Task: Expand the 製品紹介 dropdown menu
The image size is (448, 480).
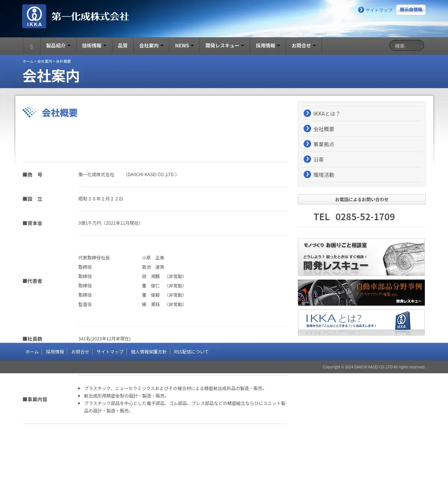Action: pos(58,46)
